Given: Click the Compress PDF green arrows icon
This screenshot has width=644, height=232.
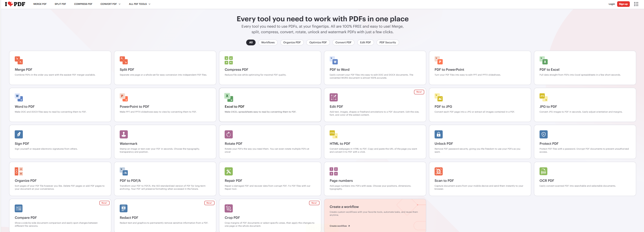Looking at the screenshot, I should coord(228,60).
